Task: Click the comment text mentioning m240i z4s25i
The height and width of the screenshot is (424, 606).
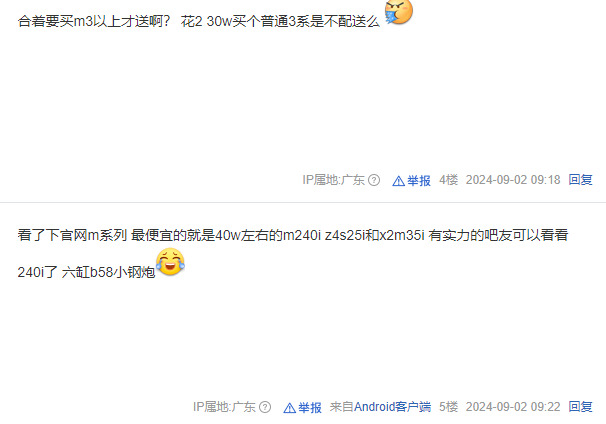Action: 293,235
